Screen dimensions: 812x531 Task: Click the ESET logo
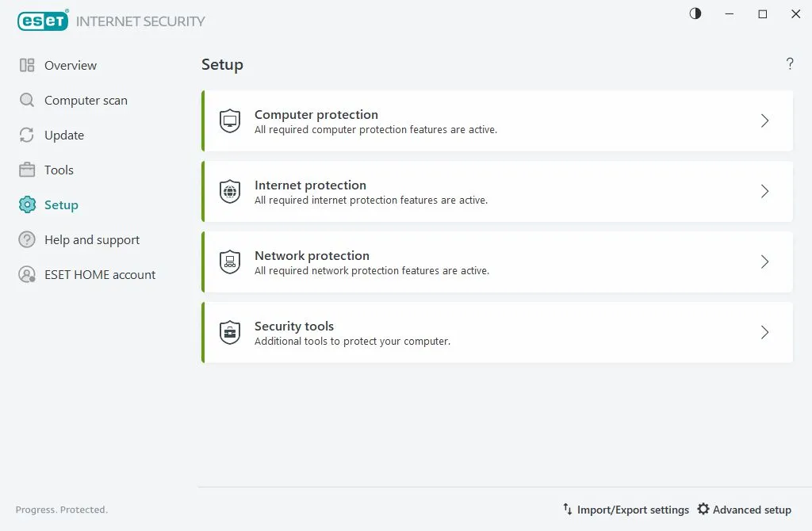coord(43,21)
